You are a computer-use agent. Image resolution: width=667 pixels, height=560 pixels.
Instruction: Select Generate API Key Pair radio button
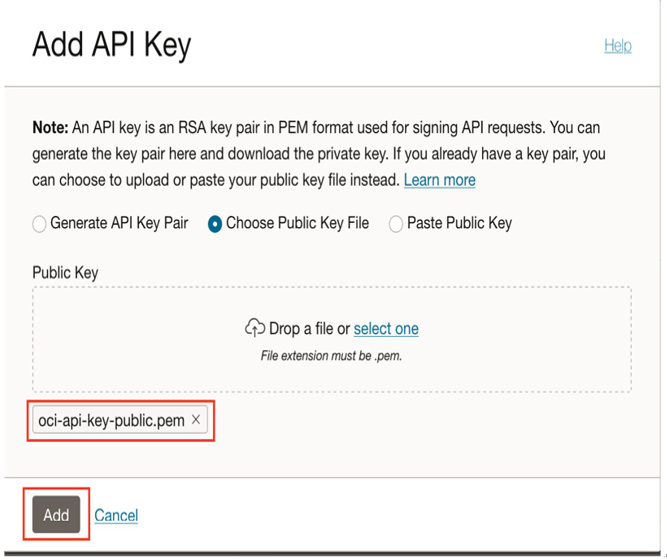pyautogui.click(x=39, y=224)
